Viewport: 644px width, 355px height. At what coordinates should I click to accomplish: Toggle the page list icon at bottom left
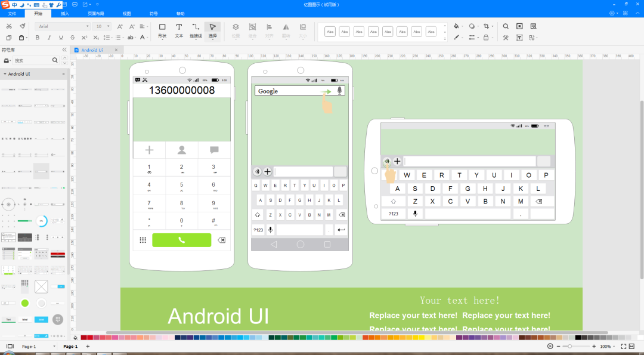[x=10, y=347]
